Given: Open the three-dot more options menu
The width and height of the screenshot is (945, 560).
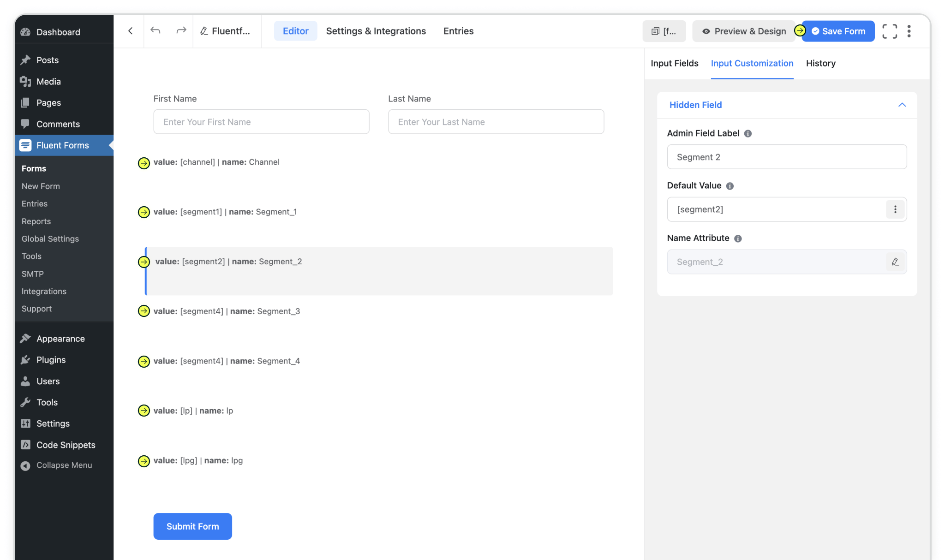Looking at the screenshot, I should point(909,31).
